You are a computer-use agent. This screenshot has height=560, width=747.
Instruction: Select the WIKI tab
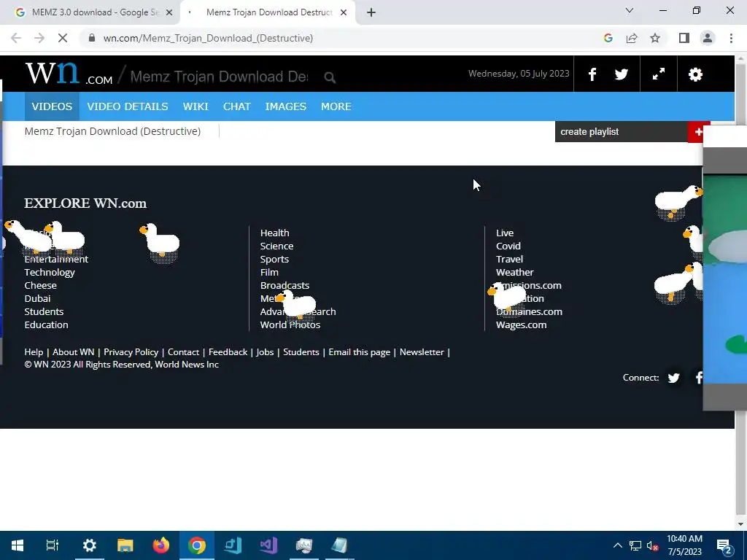[196, 106]
